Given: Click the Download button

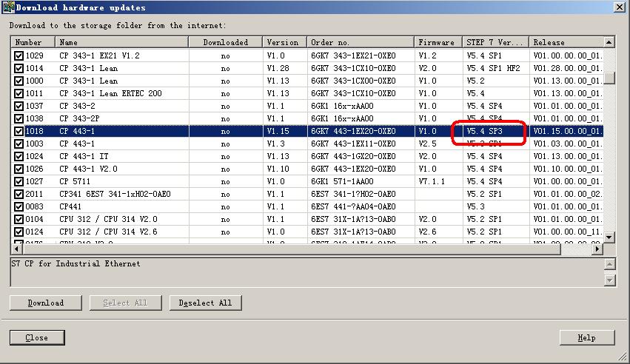Looking at the screenshot, I should pyautogui.click(x=46, y=303).
